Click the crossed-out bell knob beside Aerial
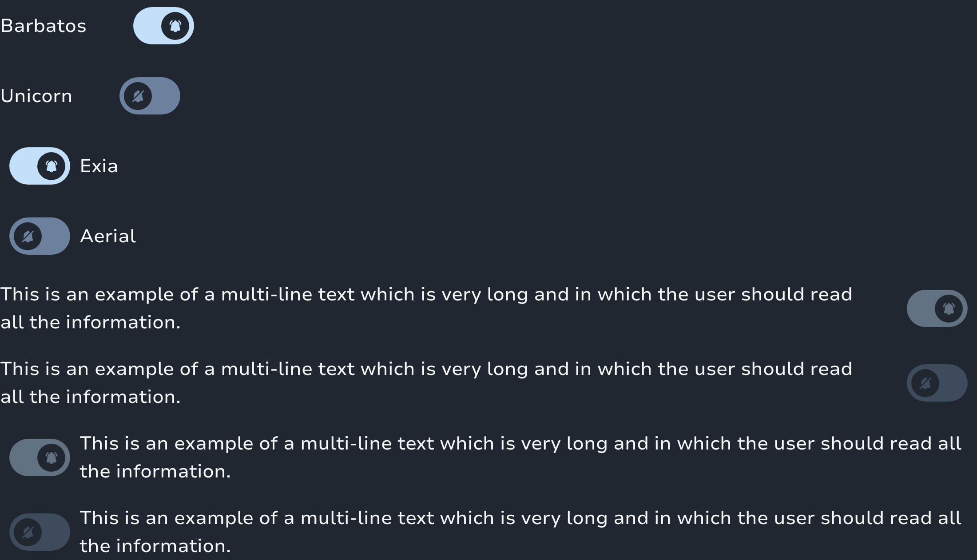The image size is (977, 560). tap(28, 237)
